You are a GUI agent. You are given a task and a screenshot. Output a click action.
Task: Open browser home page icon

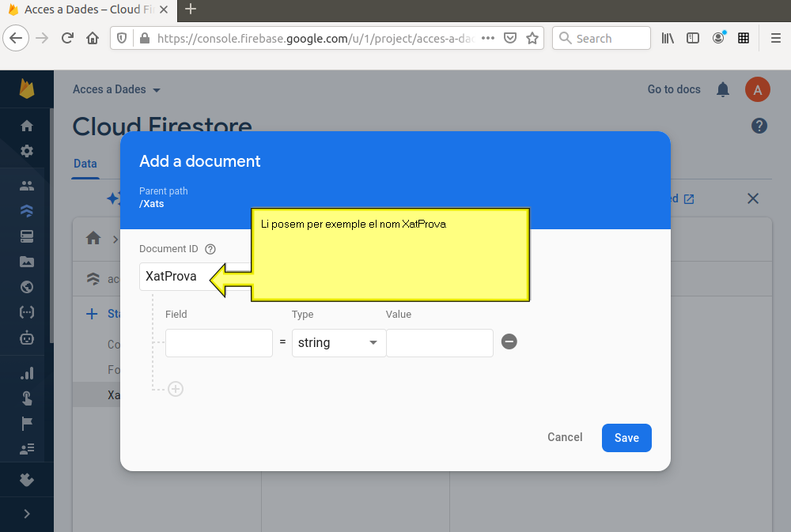point(93,38)
